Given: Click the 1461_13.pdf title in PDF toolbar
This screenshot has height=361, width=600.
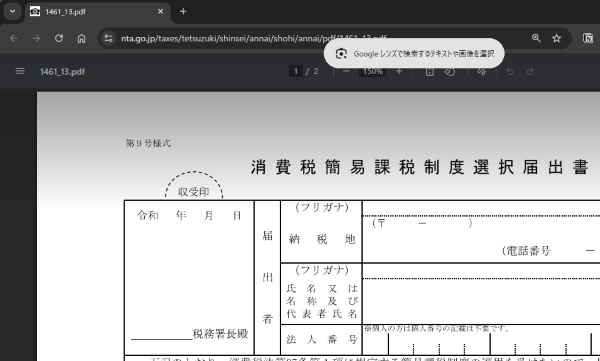Looking at the screenshot, I should pos(62,72).
